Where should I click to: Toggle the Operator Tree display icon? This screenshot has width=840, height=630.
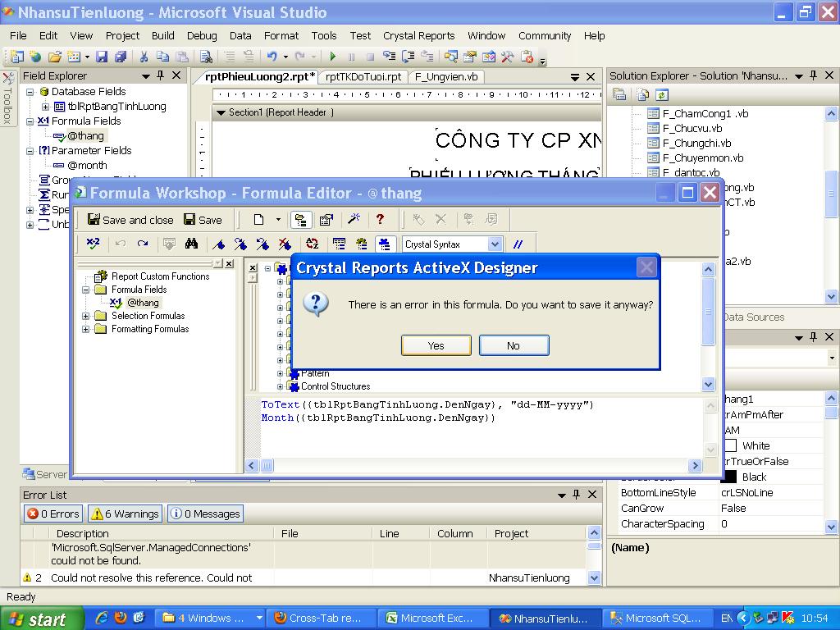pyautogui.click(x=385, y=244)
